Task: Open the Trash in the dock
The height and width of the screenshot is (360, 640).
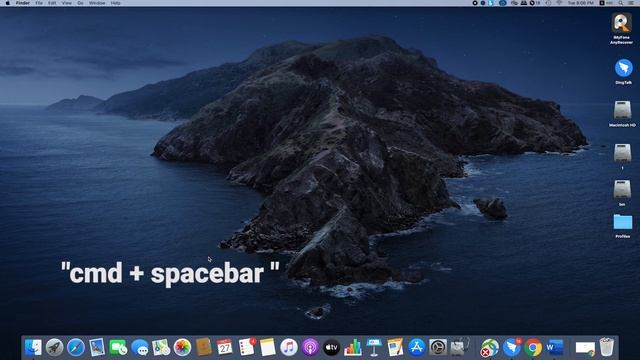Action: pyautogui.click(x=607, y=347)
